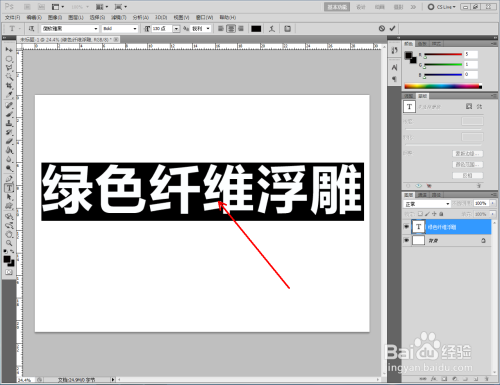Toggle the Character and Paragraph panels
Viewport: 500px width, 385px height.
click(x=288, y=29)
